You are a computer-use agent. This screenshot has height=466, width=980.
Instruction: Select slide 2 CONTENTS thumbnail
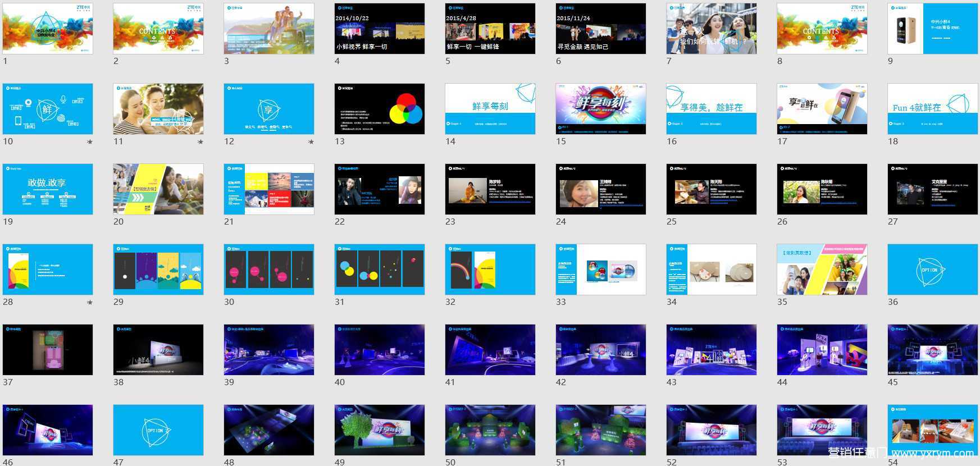(158, 29)
